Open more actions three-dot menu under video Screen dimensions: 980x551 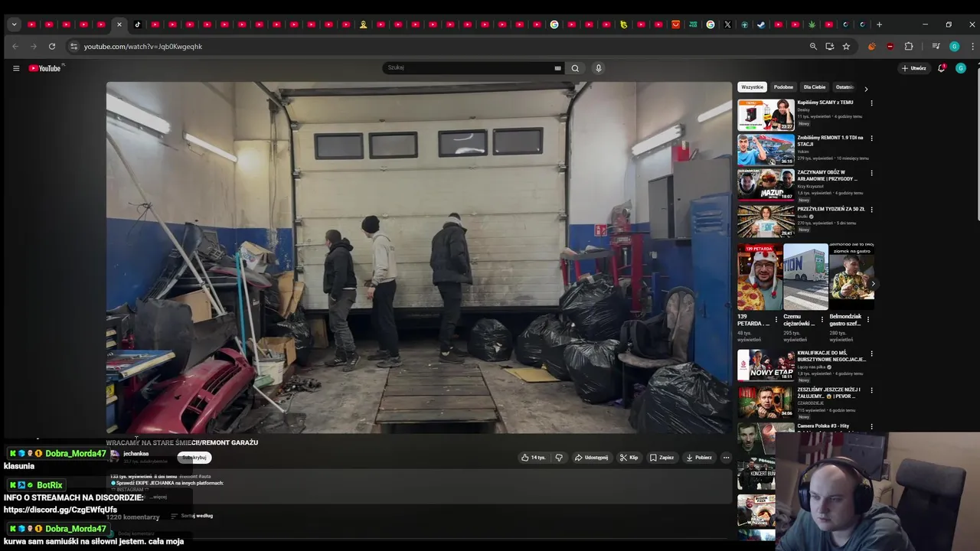[726, 458]
